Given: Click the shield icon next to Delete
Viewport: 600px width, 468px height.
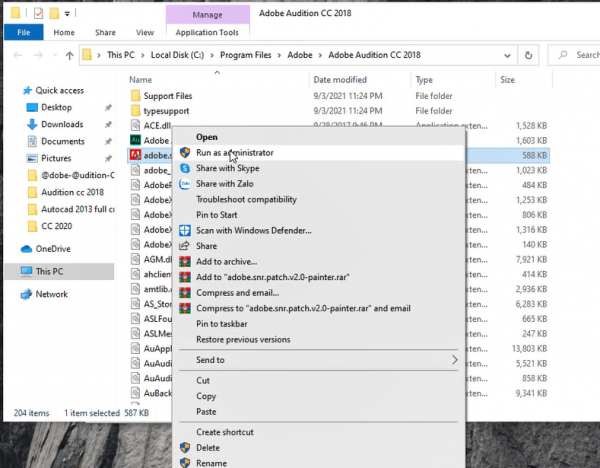Looking at the screenshot, I should (184, 447).
